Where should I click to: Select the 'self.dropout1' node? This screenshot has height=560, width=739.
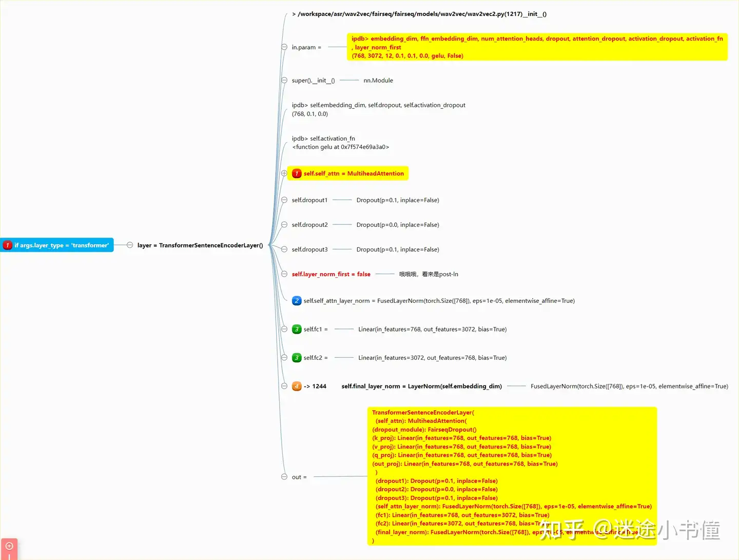(309, 200)
